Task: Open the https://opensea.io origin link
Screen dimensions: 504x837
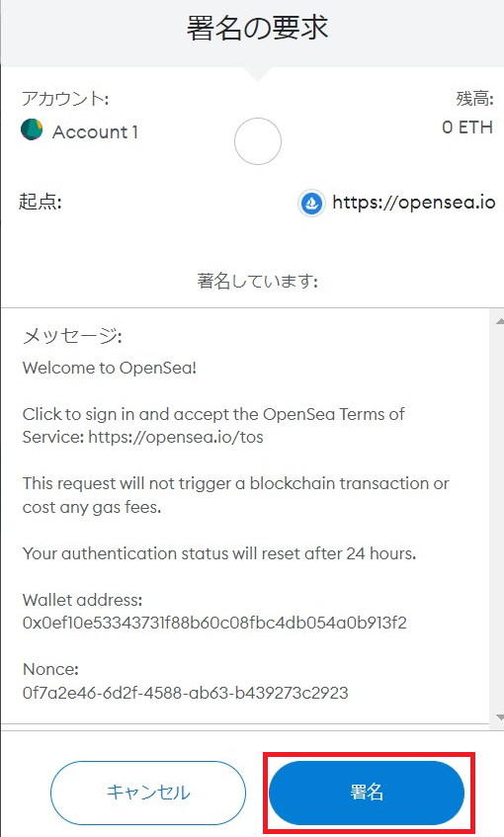Action: point(413,203)
